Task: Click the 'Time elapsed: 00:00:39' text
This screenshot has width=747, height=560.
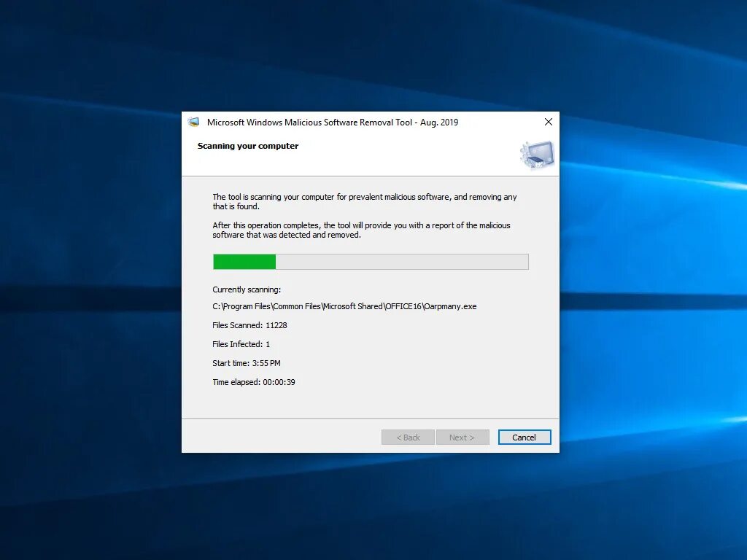Action: 254,382
